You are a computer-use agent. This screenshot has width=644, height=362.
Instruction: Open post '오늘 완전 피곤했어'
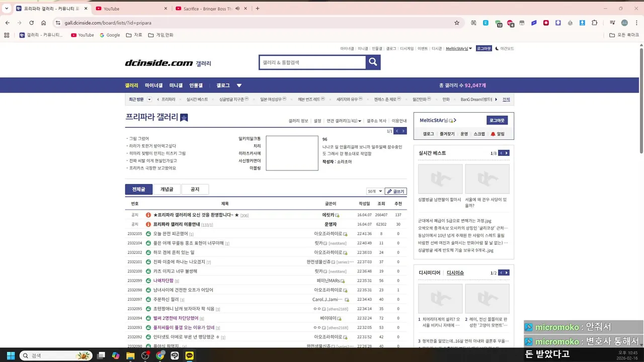tap(170, 234)
